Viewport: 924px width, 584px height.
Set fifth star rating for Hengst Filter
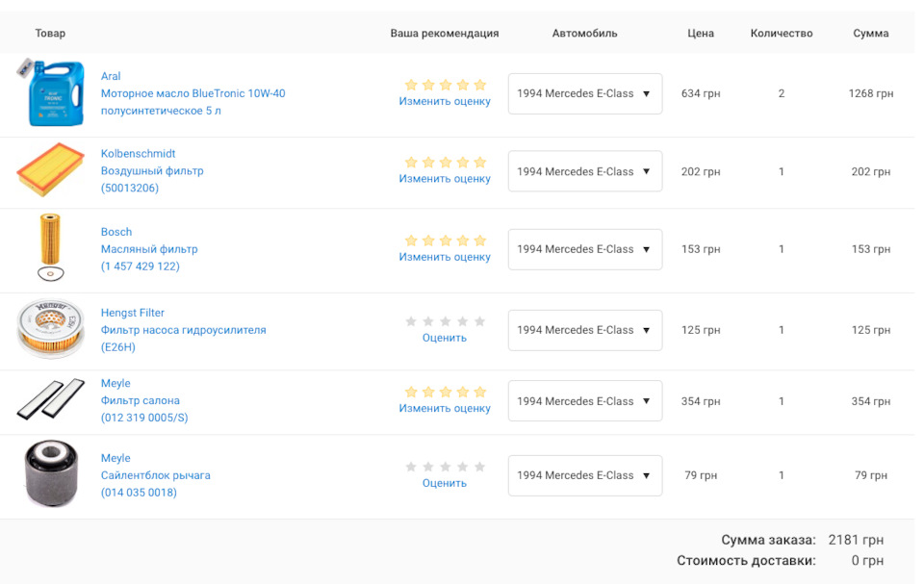click(x=479, y=321)
